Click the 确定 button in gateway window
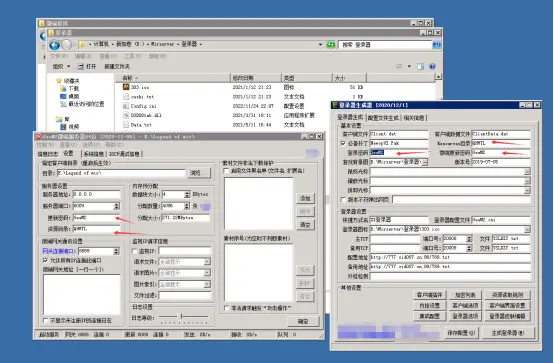The image size is (554, 363). pyautogui.click(x=303, y=321)
